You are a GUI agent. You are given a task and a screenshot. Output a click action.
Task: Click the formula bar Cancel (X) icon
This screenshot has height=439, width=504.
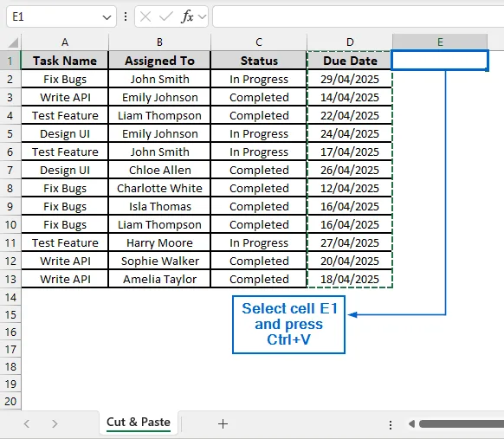(145, 16)
